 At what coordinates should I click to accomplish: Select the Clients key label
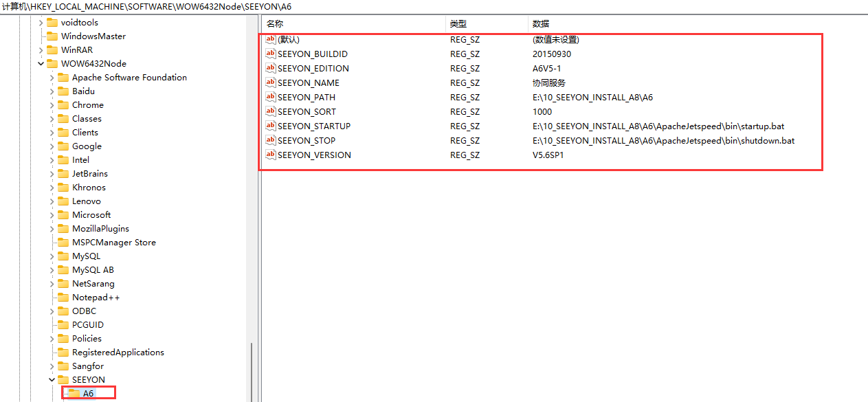click(x=85, y=132)
